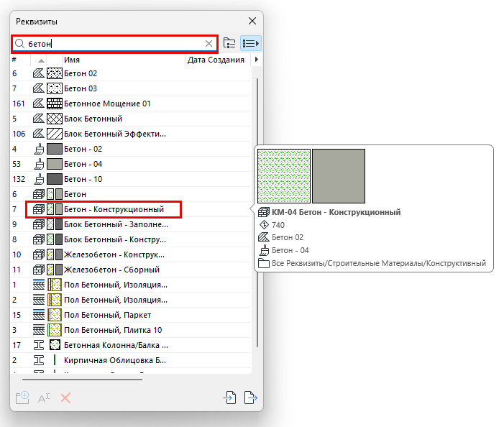The width and height of the screenshot is (504, 427).
Task: Sort list by the Имя column header
Action: 124,60
